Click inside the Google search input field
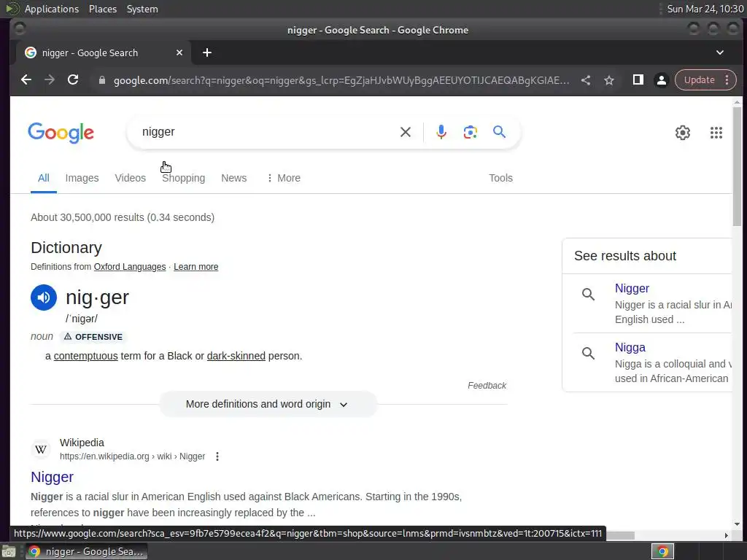The width and height of the screenshot is (747, 560). tap(267, 132)
